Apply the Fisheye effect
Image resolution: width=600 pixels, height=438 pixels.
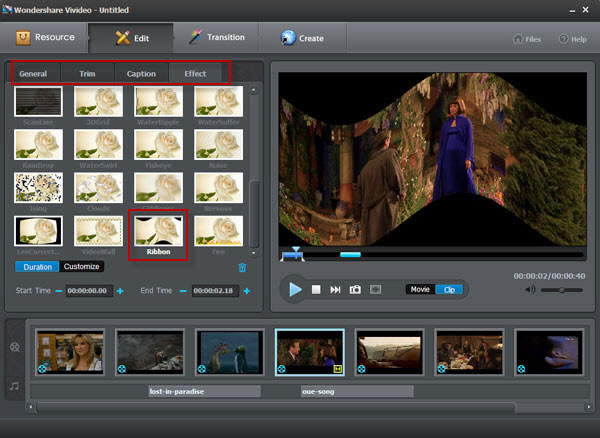click(x=158, y=145)
